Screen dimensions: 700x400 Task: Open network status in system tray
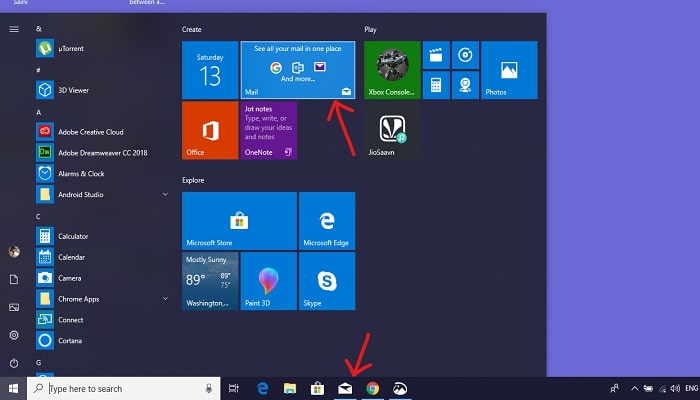(x=662, y=389)
